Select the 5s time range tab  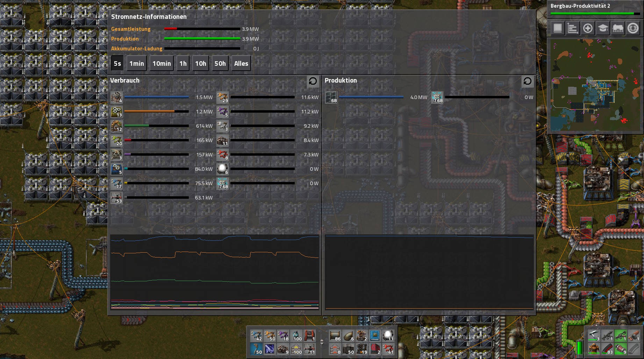[x=117, y=63]
